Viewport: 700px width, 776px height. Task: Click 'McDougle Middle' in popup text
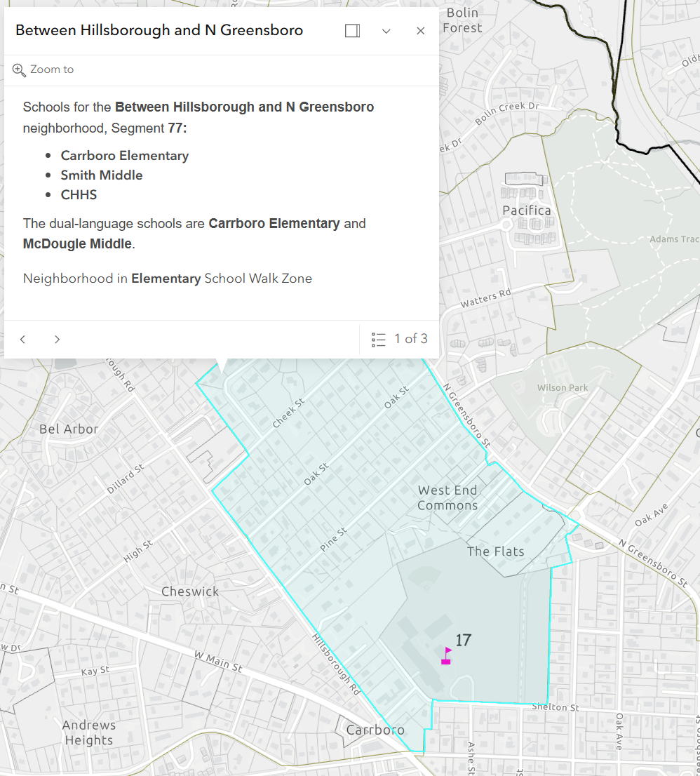[77, 244]
